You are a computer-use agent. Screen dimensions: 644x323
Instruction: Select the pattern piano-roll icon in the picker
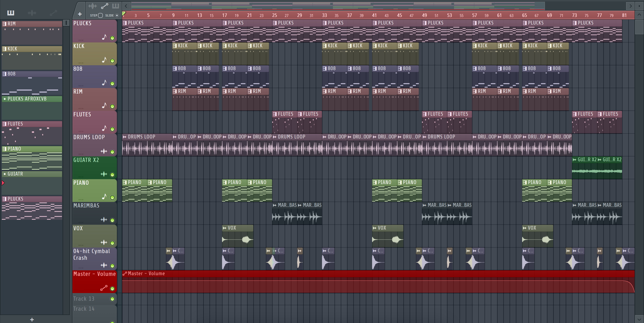click(11, 13)
